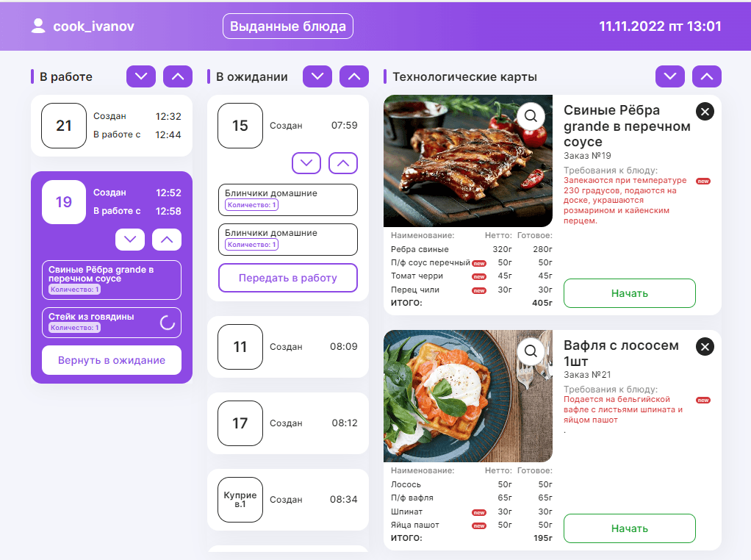
Task: Click down chevron in В ожидании header
Action: (x=317, y=76)
